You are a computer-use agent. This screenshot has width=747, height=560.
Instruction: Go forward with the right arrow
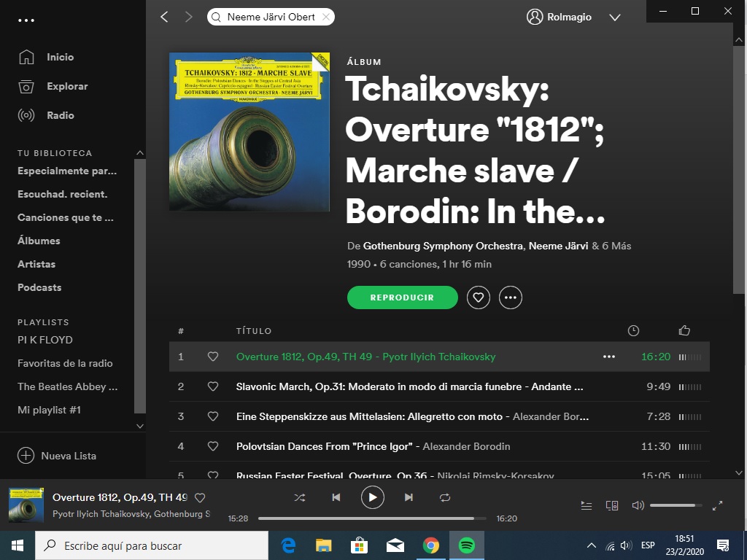tap(189, 17)
